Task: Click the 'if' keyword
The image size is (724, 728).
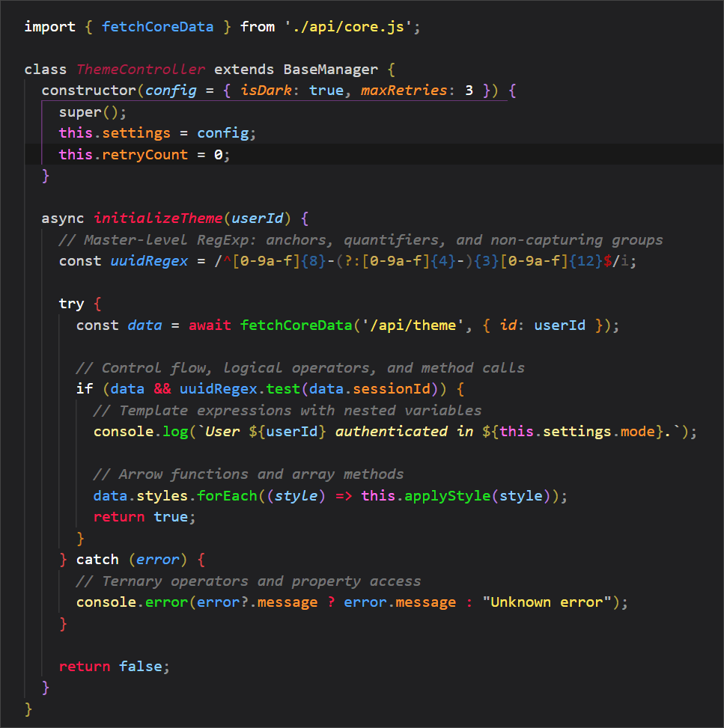Action: coord(85,388)
